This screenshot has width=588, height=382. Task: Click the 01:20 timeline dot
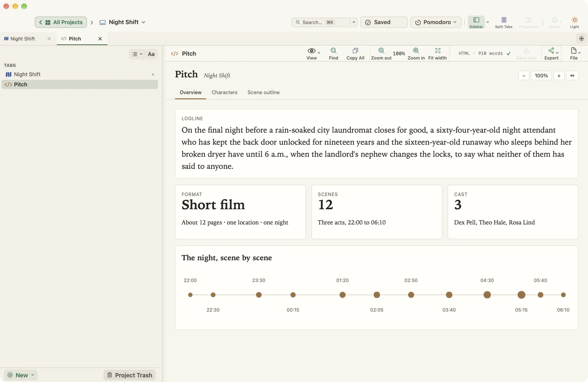[342, 295]
